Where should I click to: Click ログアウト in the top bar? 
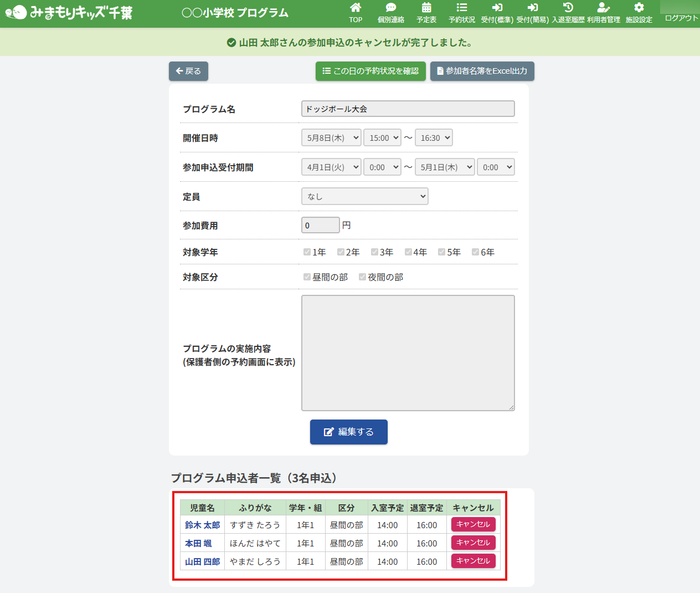(x=681, y=18)
